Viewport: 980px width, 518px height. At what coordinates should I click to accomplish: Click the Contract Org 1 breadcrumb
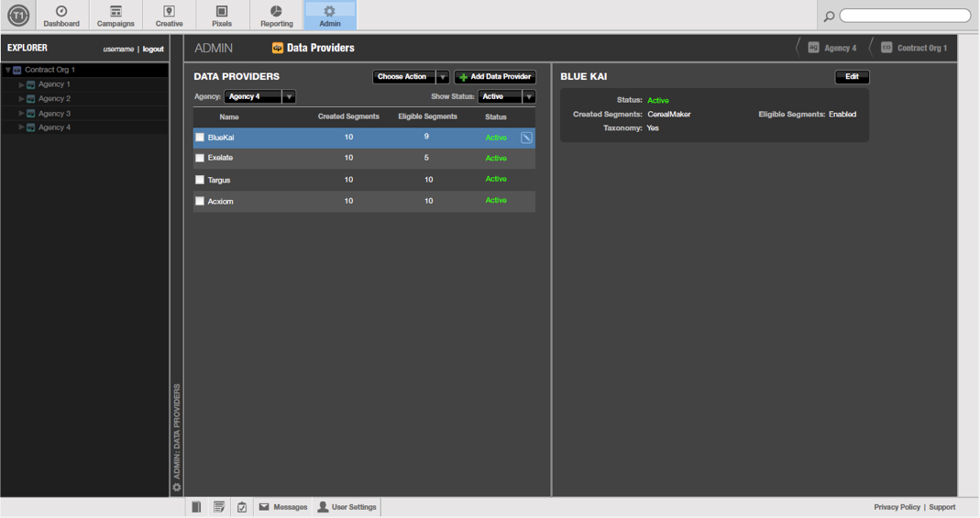point(914,48)
